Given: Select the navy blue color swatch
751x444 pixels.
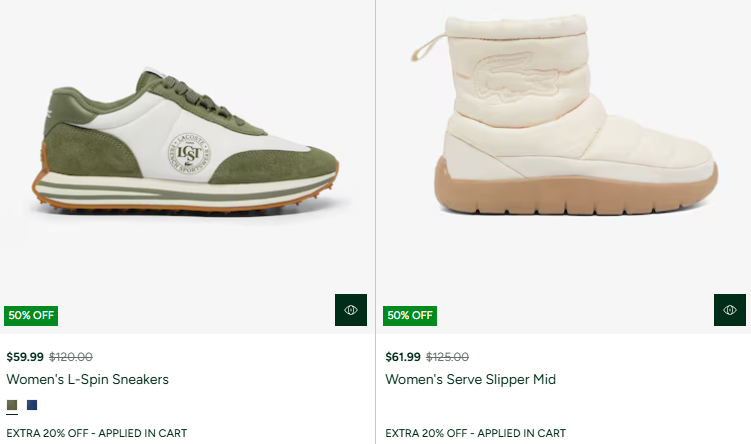Looking at the screenshot, I should click(33, 405).
